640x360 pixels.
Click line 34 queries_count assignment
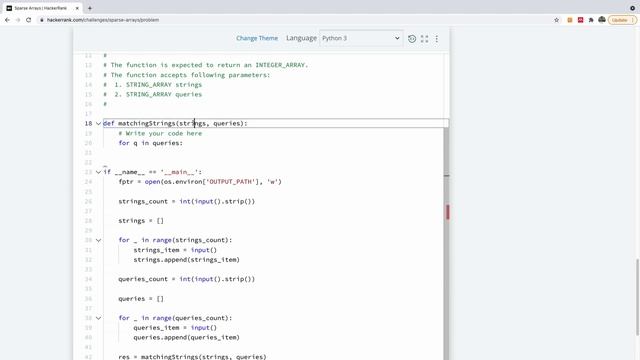pyautogui.click(x=187, y=279)
